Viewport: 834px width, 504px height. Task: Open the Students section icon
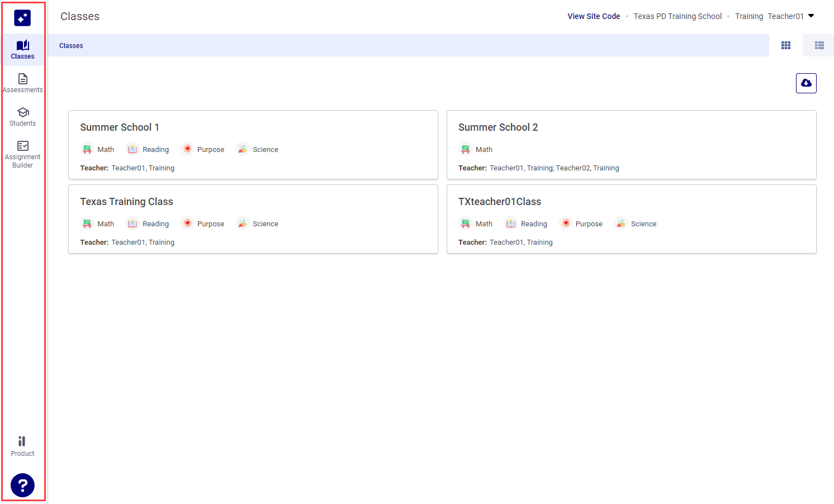click(x=22, y=116)
